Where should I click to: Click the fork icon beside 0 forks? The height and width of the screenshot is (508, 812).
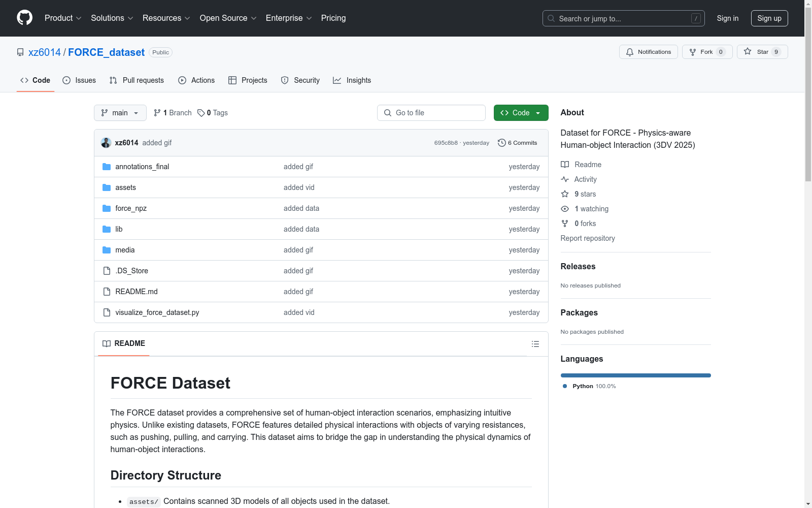pos(565,224)
